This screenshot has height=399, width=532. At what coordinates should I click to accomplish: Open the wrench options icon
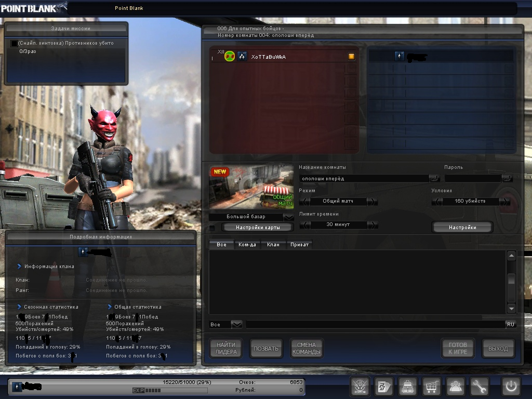479,387
